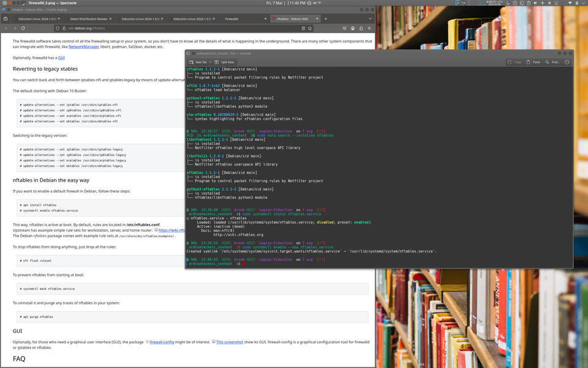Viewport: 588px width, 368px height.
Task: Click the tracking protection shield in address bar
Action: tap(58, 28)
